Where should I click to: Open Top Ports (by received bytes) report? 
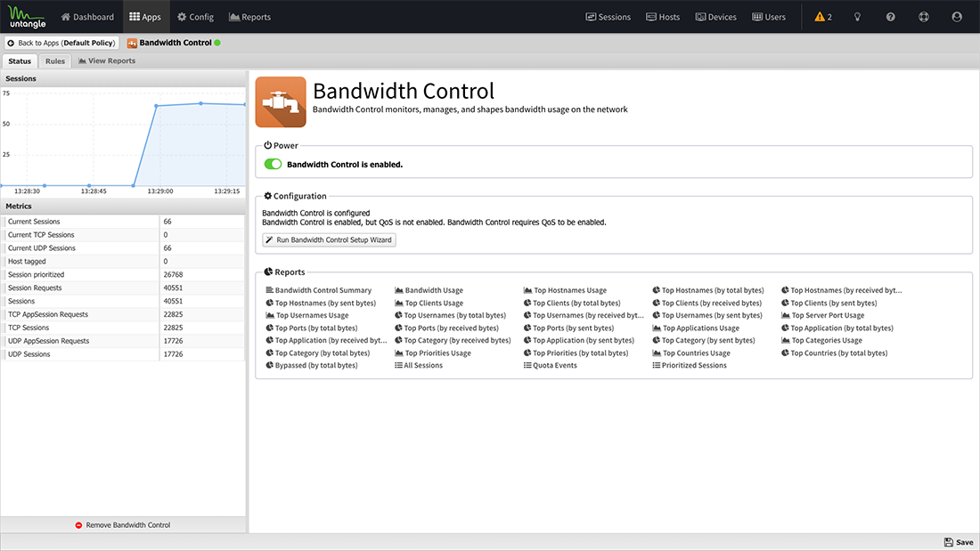pyautogui.click(x=447, y=328)
